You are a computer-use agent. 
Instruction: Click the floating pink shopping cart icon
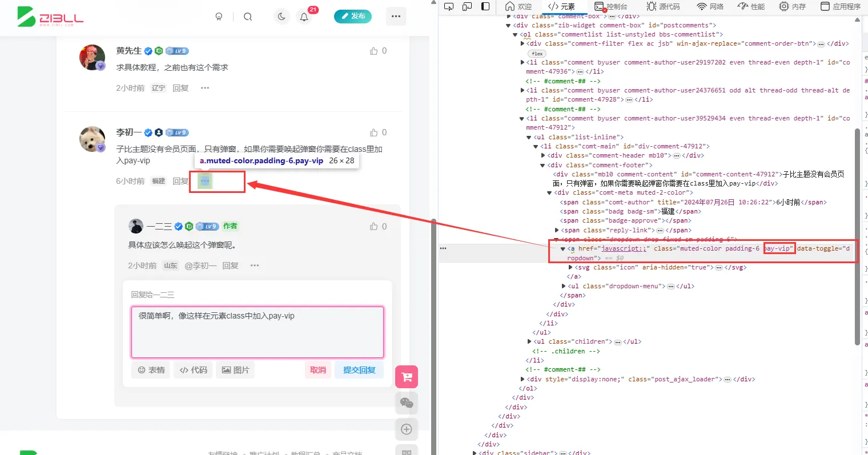(x=407, y=377)
